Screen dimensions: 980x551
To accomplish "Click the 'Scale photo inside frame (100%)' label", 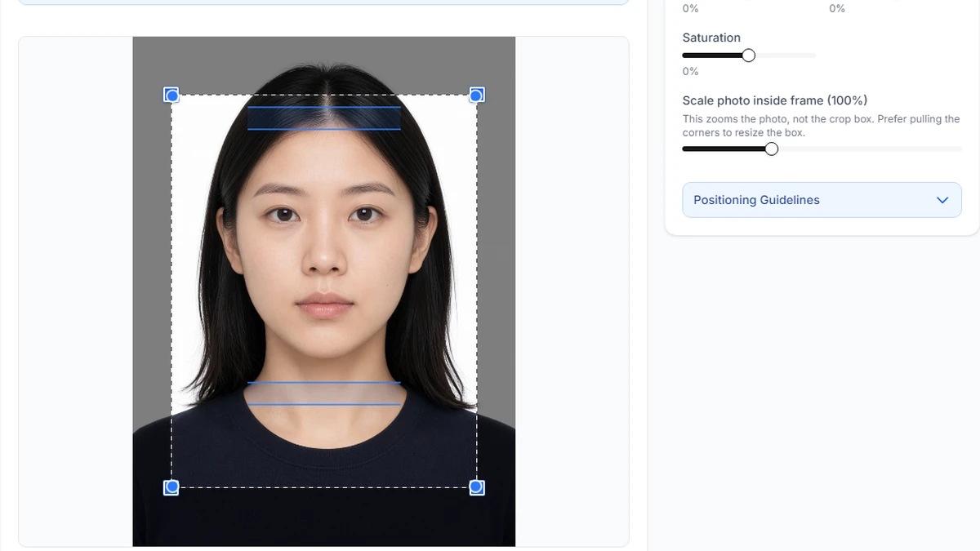I will pos(775,100).
